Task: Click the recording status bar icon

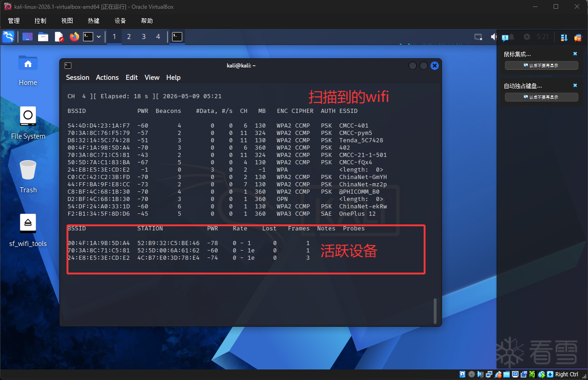Action: click(524, 374)
